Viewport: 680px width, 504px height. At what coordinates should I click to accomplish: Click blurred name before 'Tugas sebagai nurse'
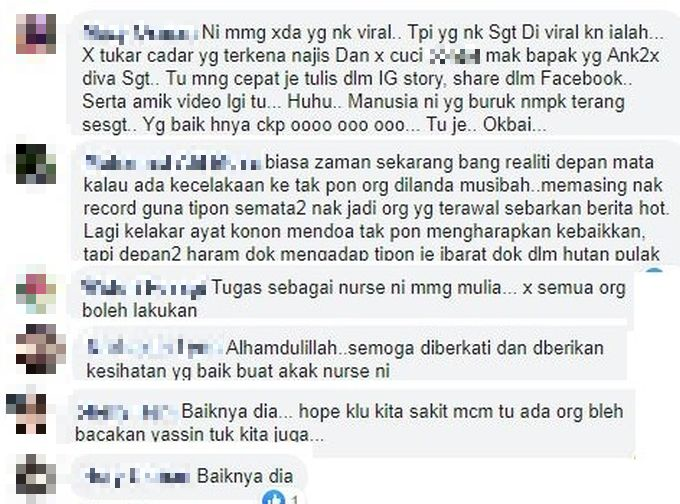(x=144, y=288)
